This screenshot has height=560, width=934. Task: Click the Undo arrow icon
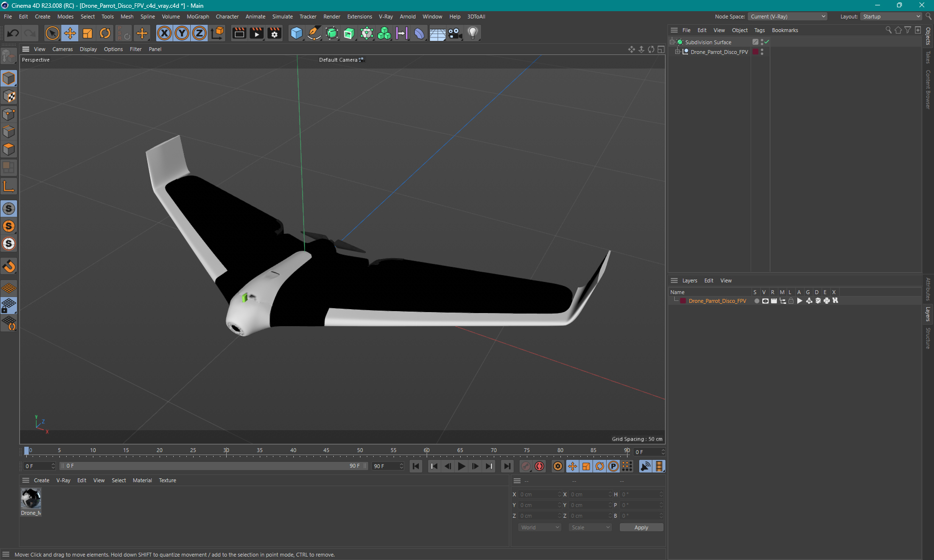point(13,33)
